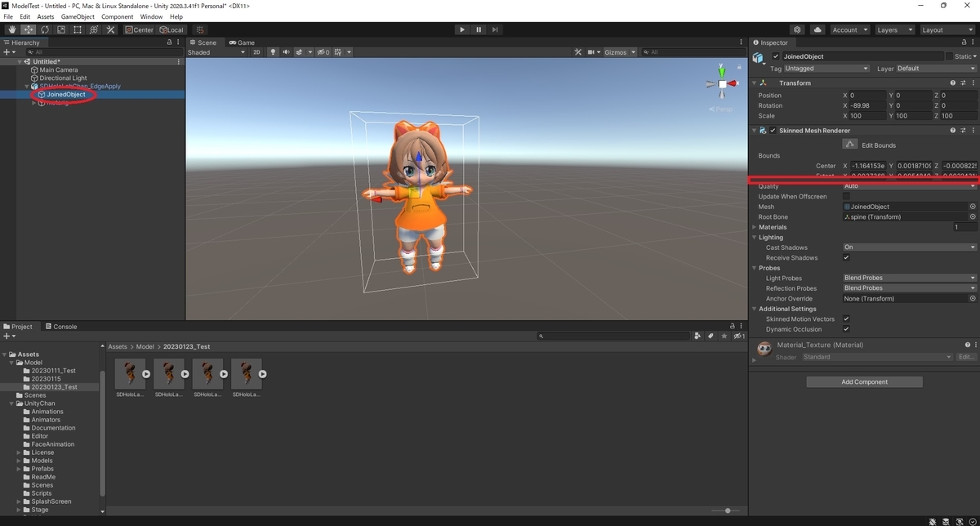Toggle scene audio speaker icon
The height and width of the screenshot is (526, 980).
(286, 52)
